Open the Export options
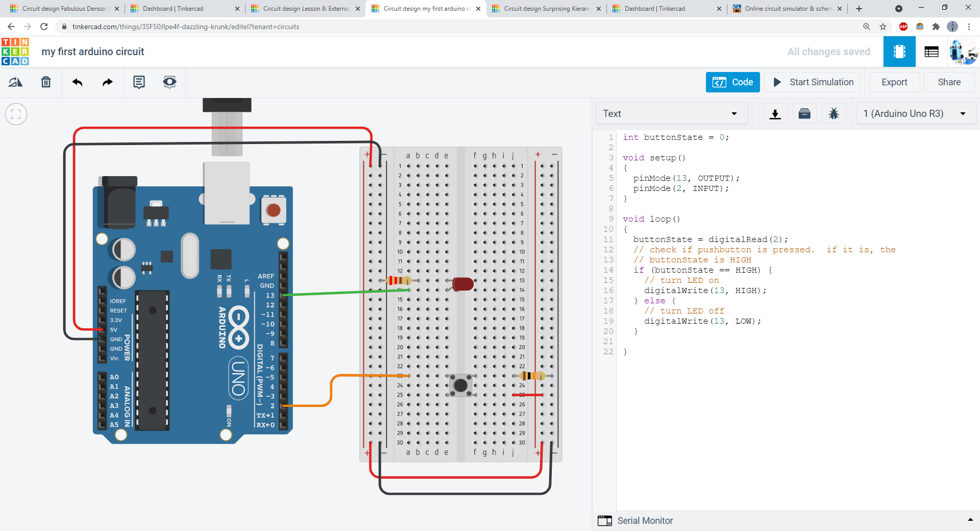The width and height of the screenshot is (980, 531). click(894, 82)
